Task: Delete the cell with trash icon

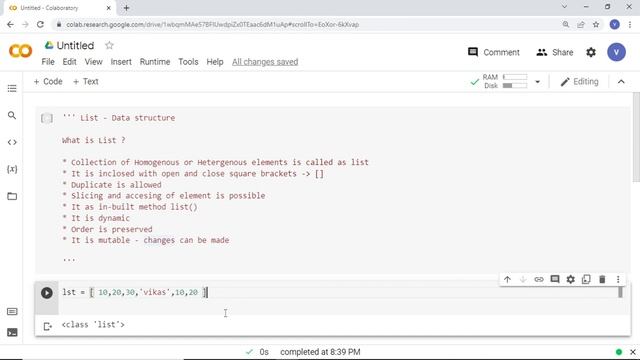Action: 602,280
